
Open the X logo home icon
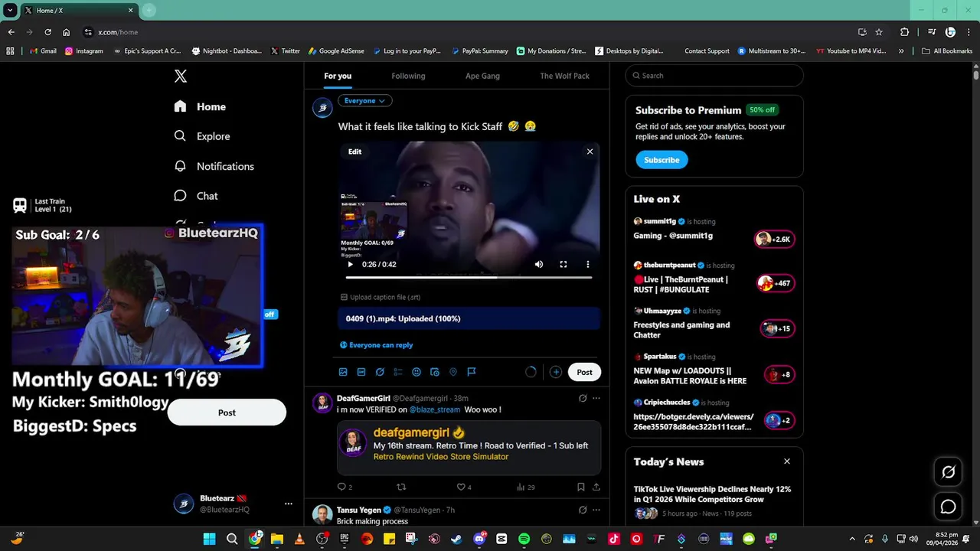point(181,76)
